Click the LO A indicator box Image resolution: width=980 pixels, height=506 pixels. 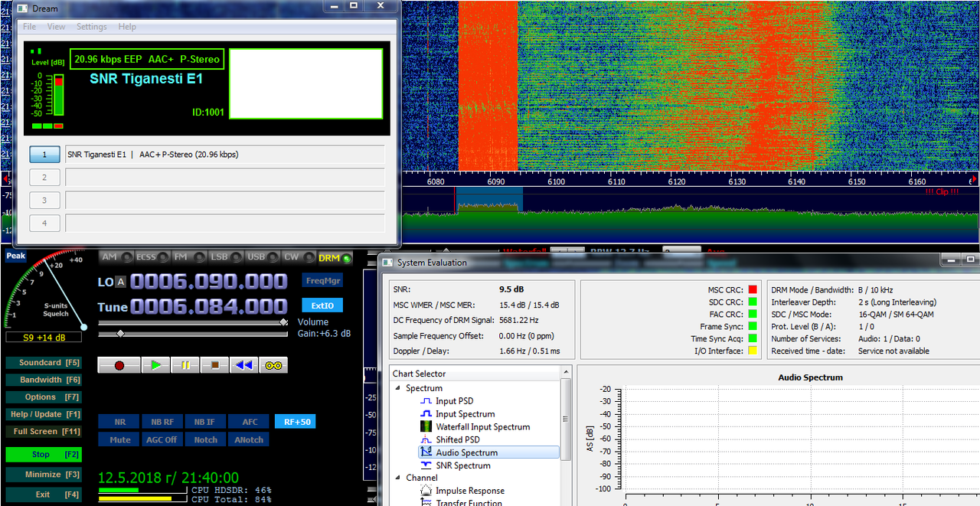tap(121, 282)
